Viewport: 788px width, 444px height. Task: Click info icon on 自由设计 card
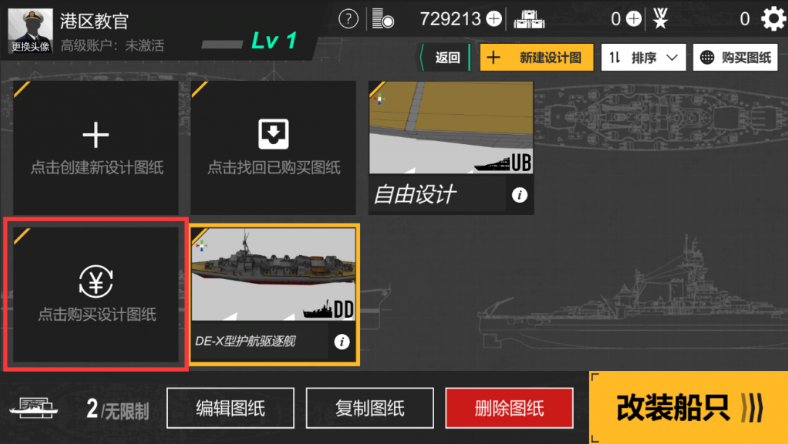[x=519, y=195]
